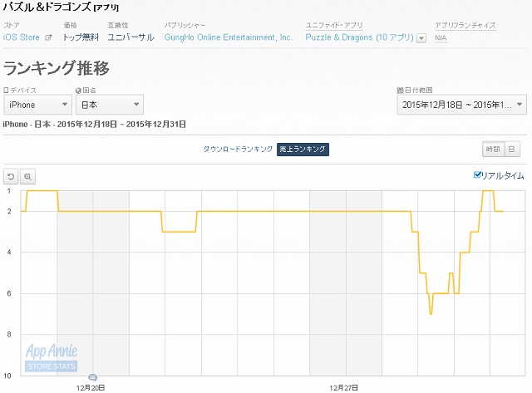
Task: Switch the chart granularity to 時間
Action: point(493,149)
